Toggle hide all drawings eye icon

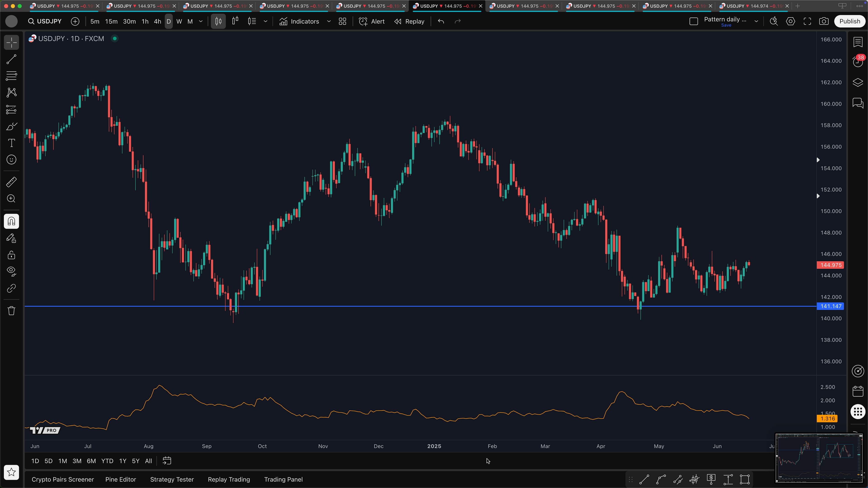coord(11,271)
